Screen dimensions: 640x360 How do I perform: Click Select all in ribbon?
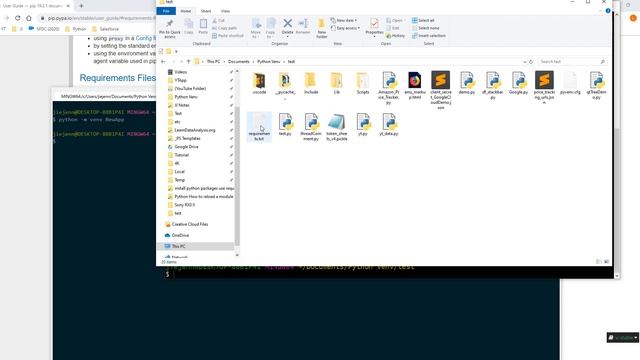[423, 20]
